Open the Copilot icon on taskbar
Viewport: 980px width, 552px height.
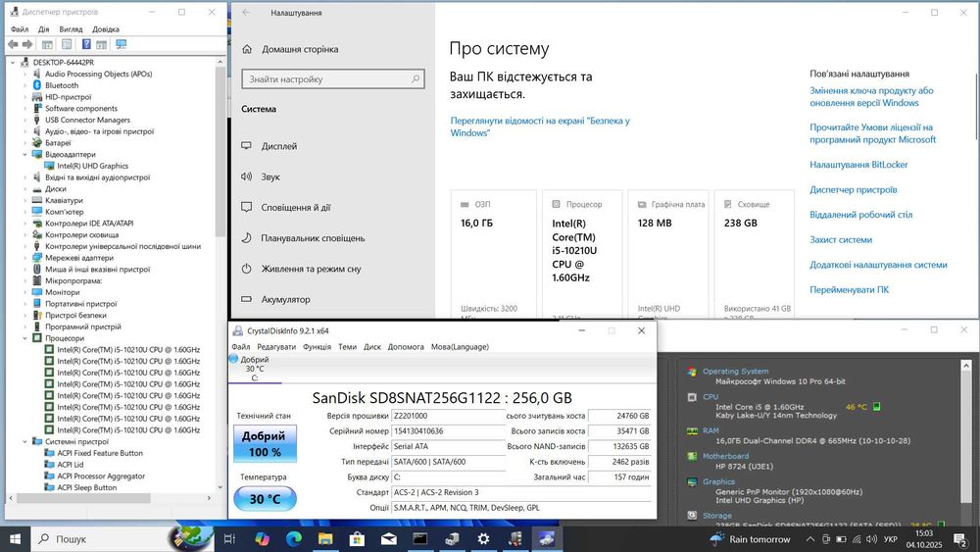(x=262, y=539)
